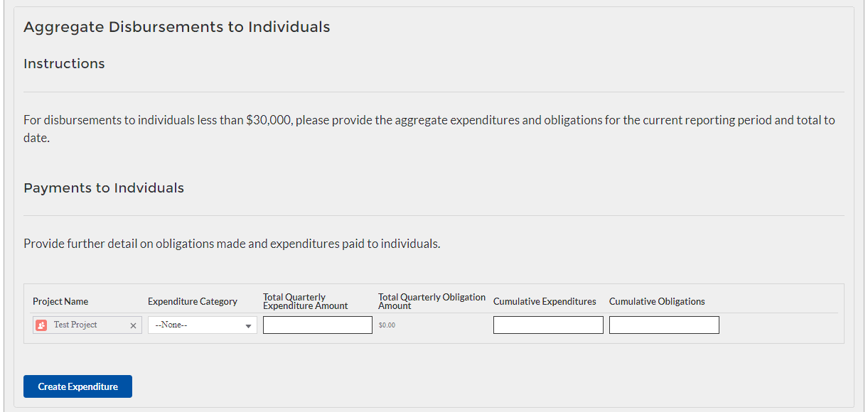Remove Test Project using the X icon
The width and height of the screenshot is (868, 412).
(133, 325)
